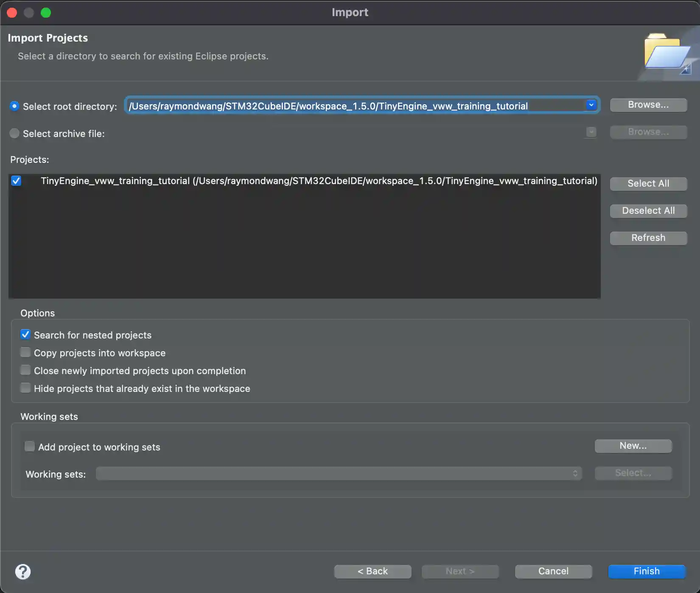
Task: Enable "Add project to working sets"
Action: (29, 446)
